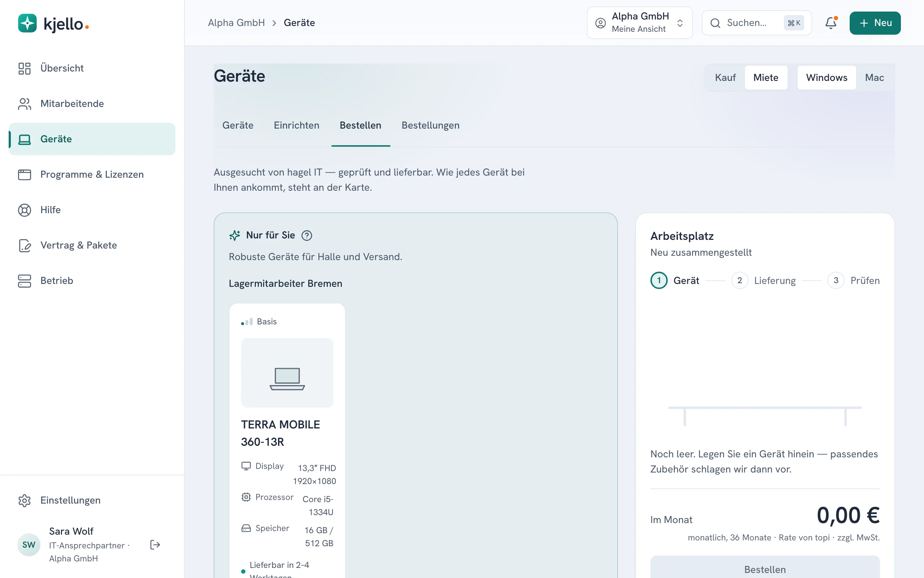Select Windows platform
Image resolution: width=924 pixels, height=578 pixels.
coord(827,78)
